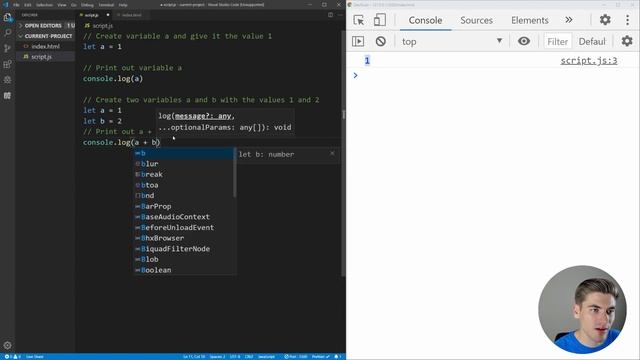The image size is (640, 360).
Task: Open the JavaScript context 'top' dropdown
Action: (451, 41)
